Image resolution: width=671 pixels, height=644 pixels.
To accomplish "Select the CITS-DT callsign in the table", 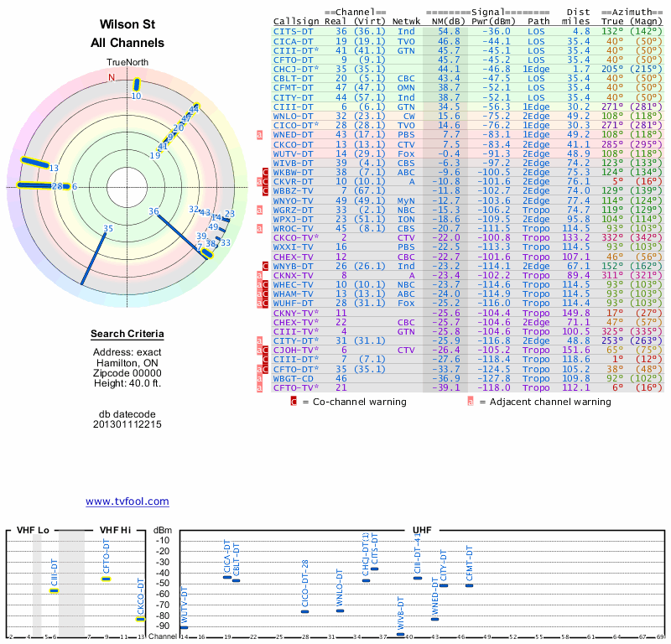I will tap(294, 30).
